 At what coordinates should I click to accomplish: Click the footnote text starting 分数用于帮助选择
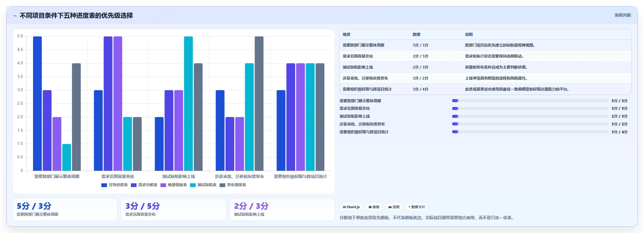tap(428, 218)
